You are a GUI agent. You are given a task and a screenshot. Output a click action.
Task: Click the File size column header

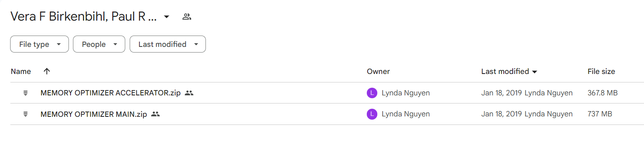point(601,72)
